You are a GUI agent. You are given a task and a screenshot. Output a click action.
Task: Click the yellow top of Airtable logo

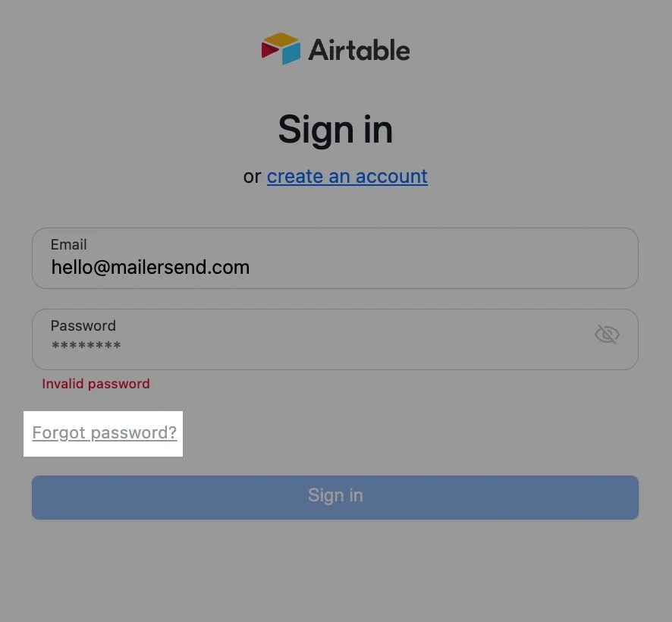click(x=281, y=39)
